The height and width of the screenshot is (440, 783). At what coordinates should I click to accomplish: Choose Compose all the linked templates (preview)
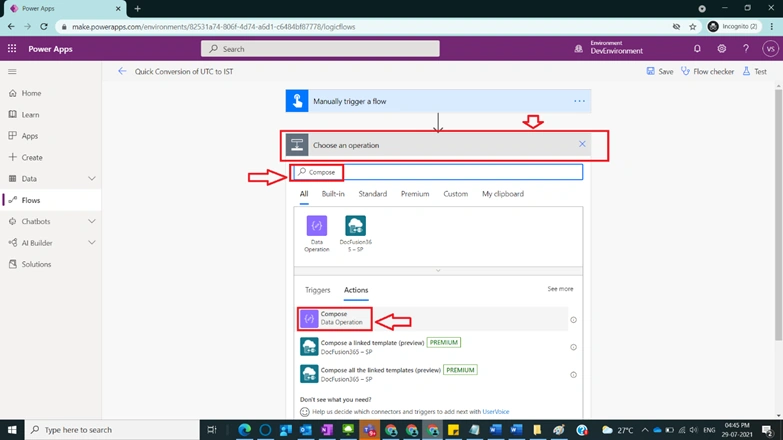(x=432, y=374)
